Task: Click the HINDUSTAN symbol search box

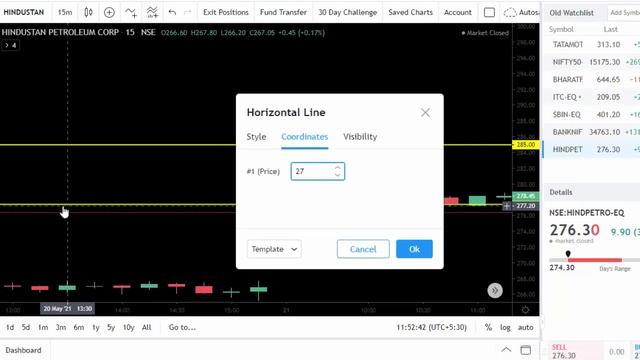Action: 24,12
